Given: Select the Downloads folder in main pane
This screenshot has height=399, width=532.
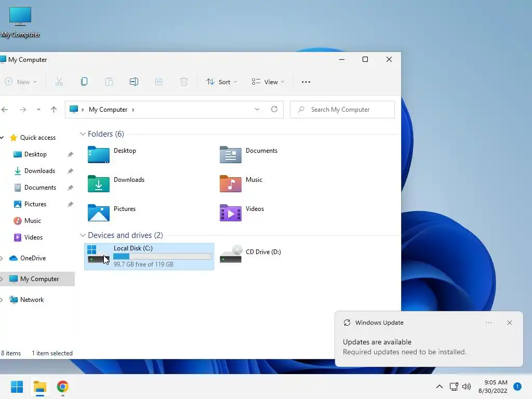Looking at the screenshot, I should 116,183.
